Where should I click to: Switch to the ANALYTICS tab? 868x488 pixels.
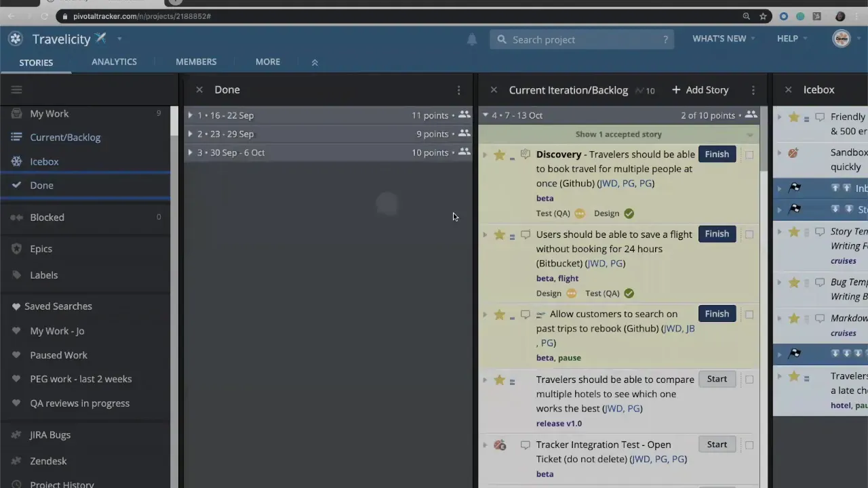114,62
